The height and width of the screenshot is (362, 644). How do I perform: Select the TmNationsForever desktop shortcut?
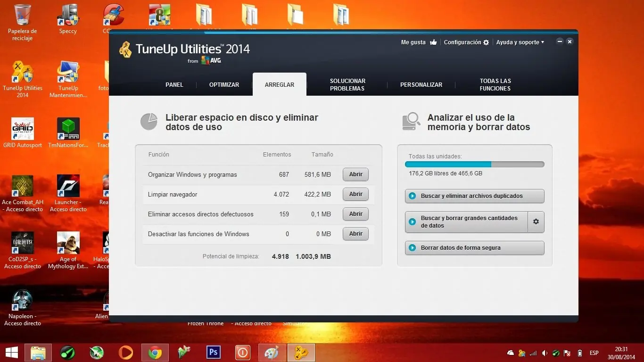[68, 133]
